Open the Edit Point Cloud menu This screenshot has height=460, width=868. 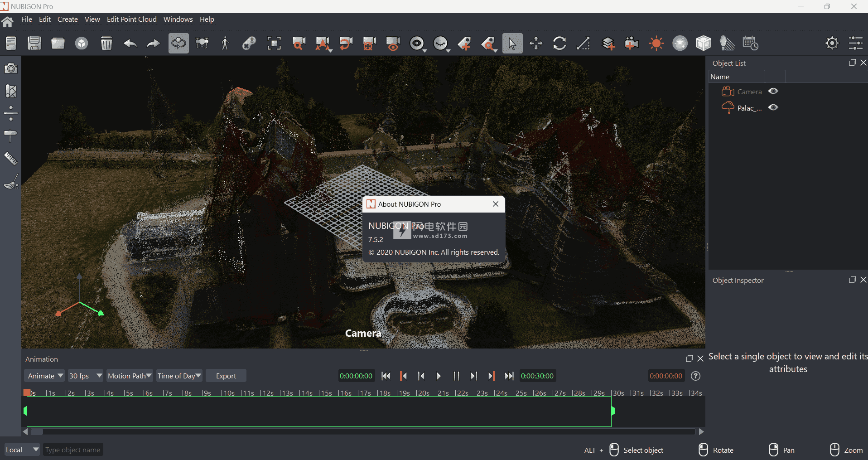[131, 19]
